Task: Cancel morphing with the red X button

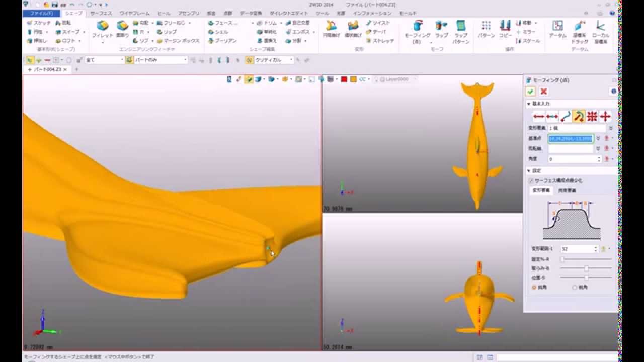Action: point(543,92)
